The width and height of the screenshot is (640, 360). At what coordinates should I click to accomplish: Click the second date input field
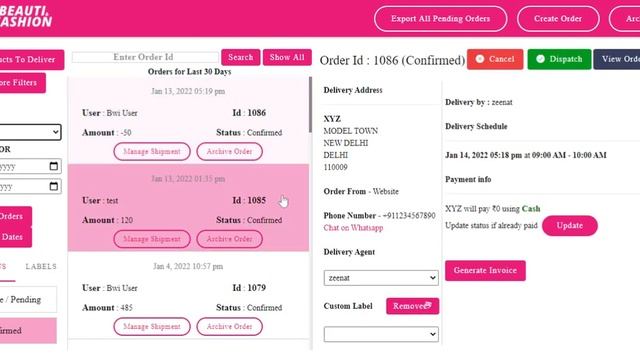point(30,187)
